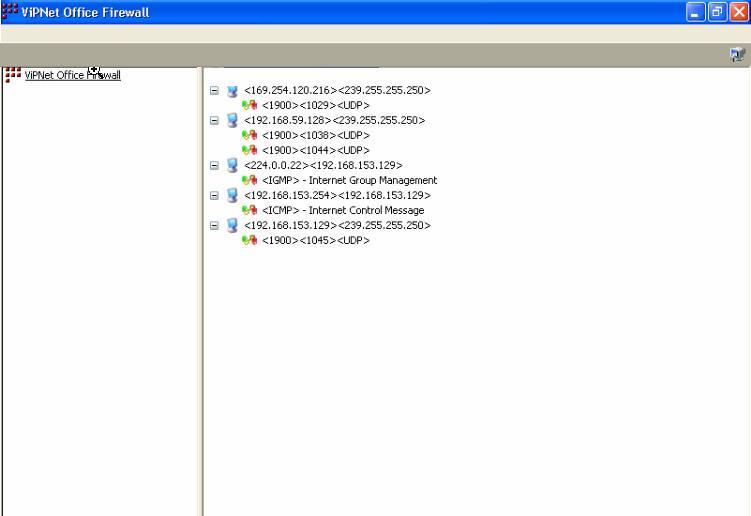This screenshot has width=751, height=516.
Task: Select <IGMP> - Internet Group Management row
Action: [350, 180]
